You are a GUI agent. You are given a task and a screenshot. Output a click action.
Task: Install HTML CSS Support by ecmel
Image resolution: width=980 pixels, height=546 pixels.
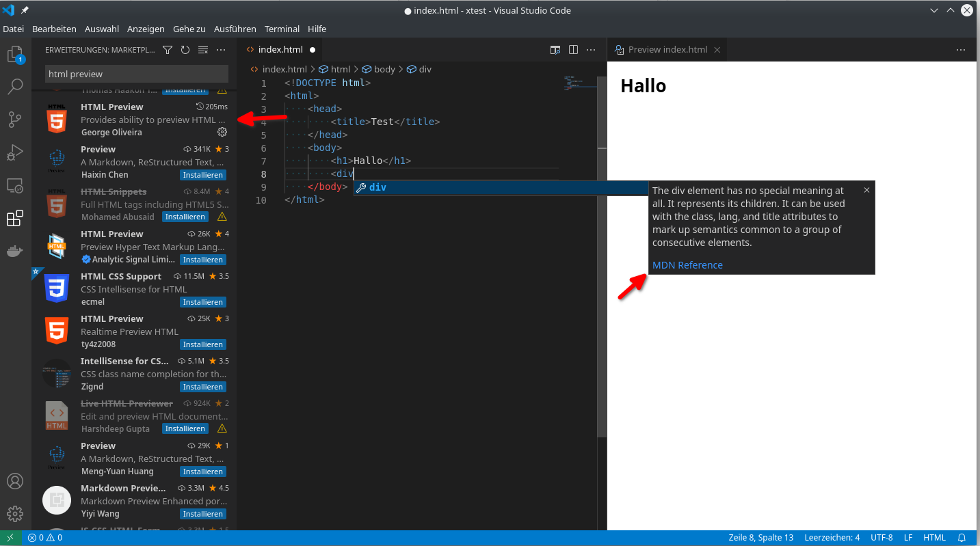(x=203, y=302)
